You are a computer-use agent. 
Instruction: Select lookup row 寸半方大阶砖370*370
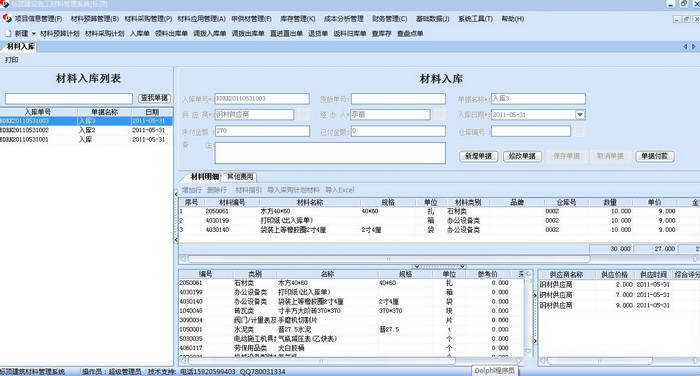pos(352,311)
